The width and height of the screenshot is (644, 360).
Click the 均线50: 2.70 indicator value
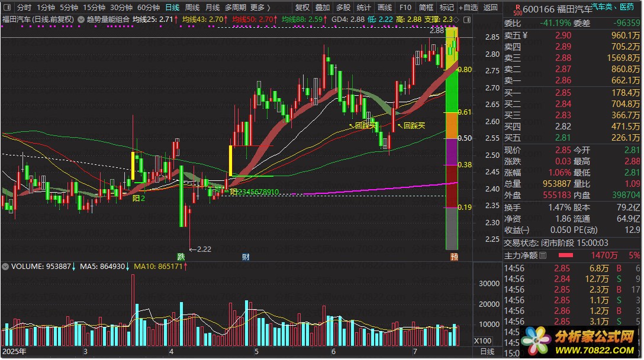253,20
